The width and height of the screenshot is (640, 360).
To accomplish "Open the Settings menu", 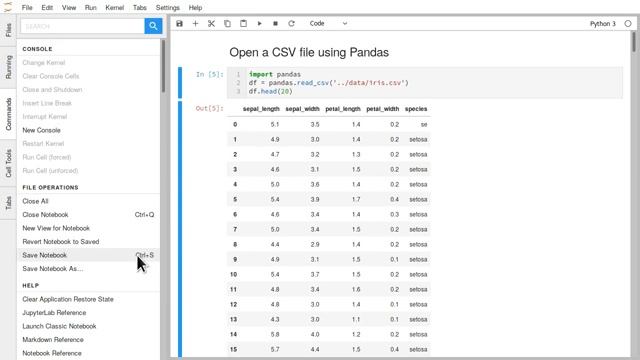I will point(167,7).
